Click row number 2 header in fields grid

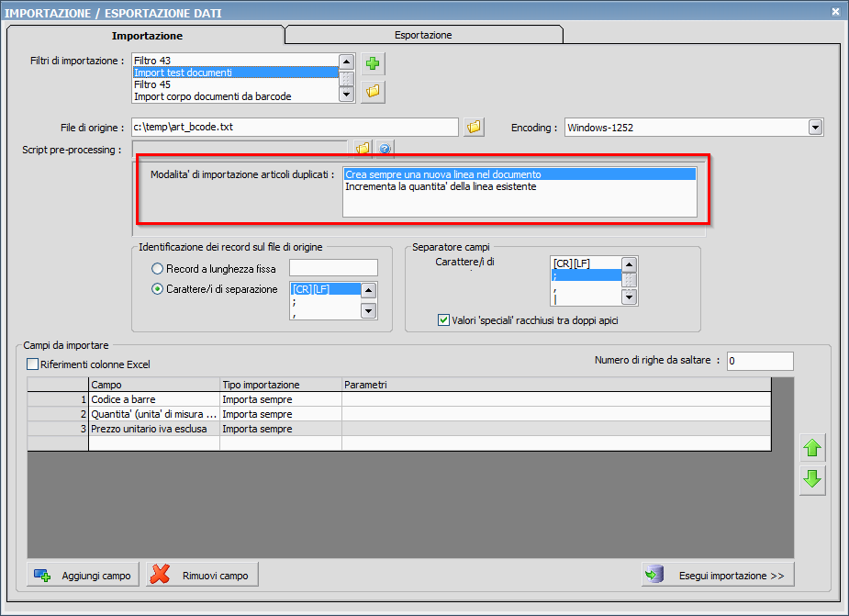58,414
